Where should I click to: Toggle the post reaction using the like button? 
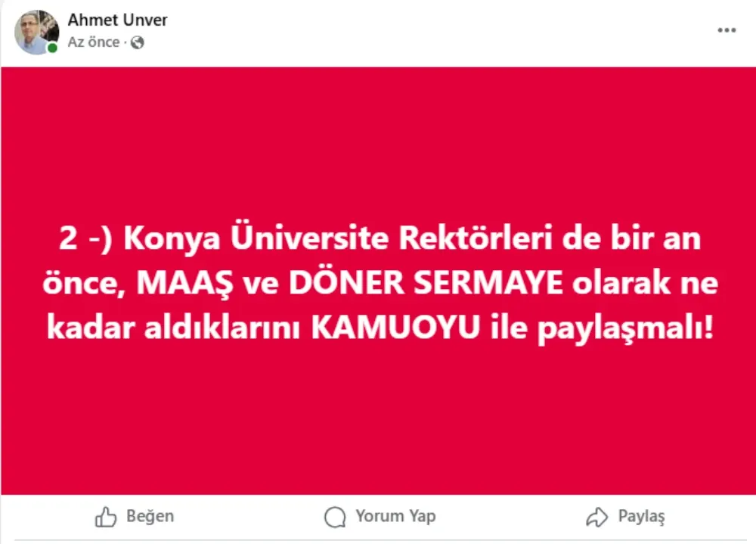tap(132, 517)
